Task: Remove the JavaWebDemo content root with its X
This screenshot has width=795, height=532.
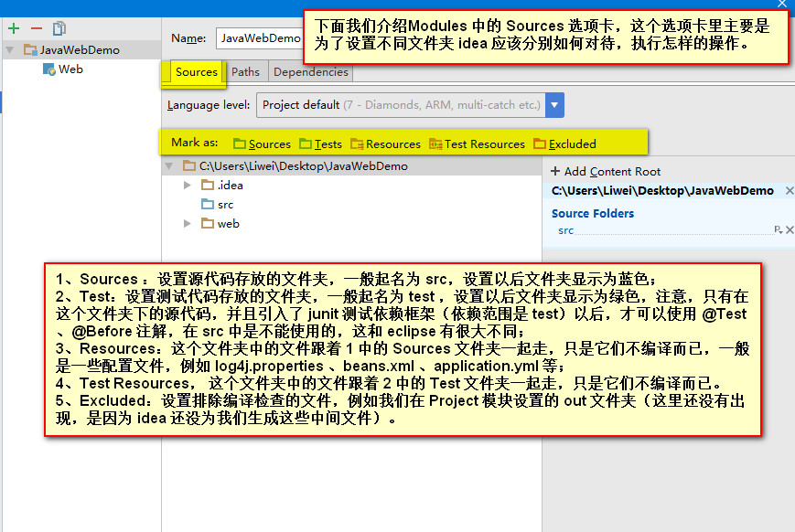Action: click(x=790, y=190)
